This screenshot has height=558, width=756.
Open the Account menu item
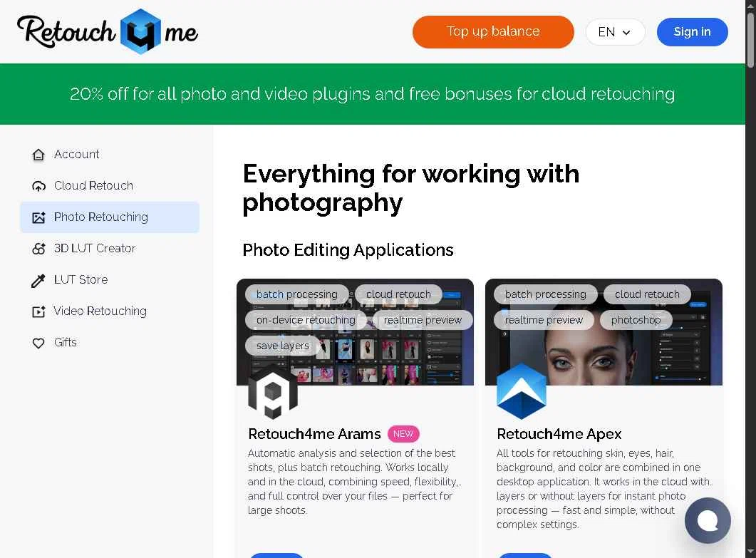pyautogui.click(x=110, y=155)
